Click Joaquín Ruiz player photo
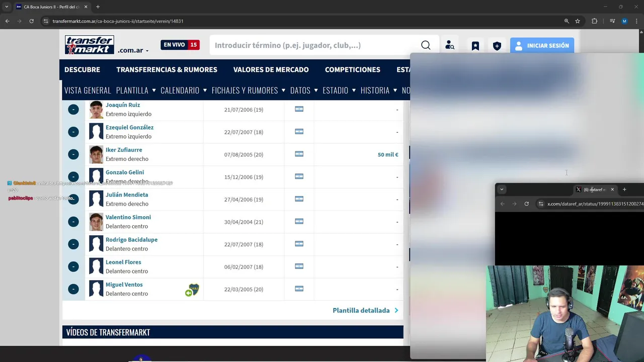644x362 pixels. point(96,110)
